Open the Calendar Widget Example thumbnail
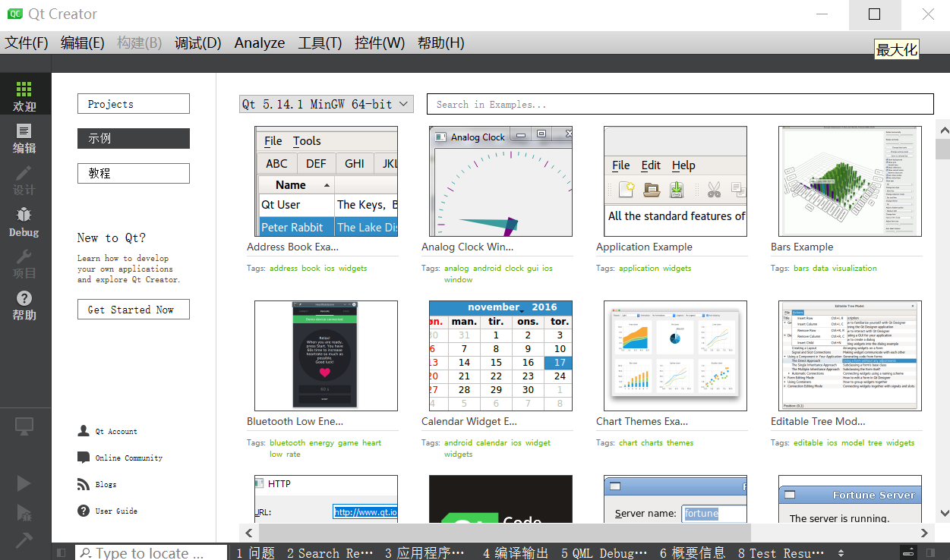Screen dimensions: 950x560 pyautogui.click(x=500, y=356)
